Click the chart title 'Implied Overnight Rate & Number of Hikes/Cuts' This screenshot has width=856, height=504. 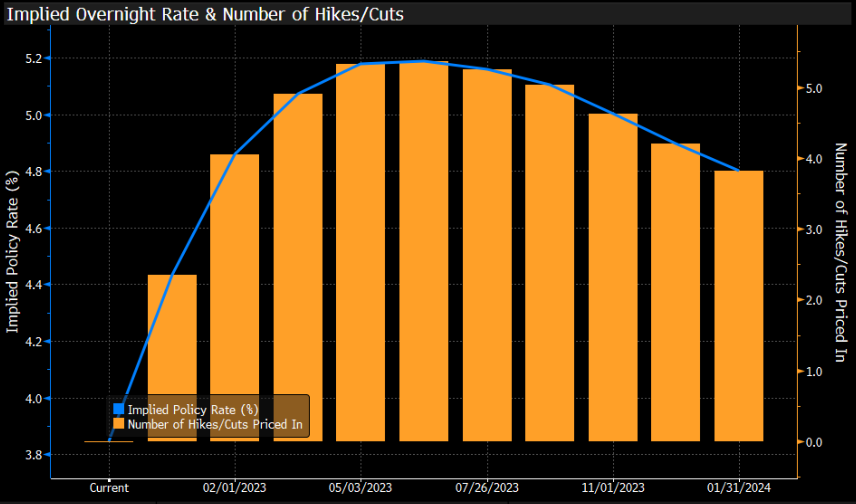tap(205, 14)
